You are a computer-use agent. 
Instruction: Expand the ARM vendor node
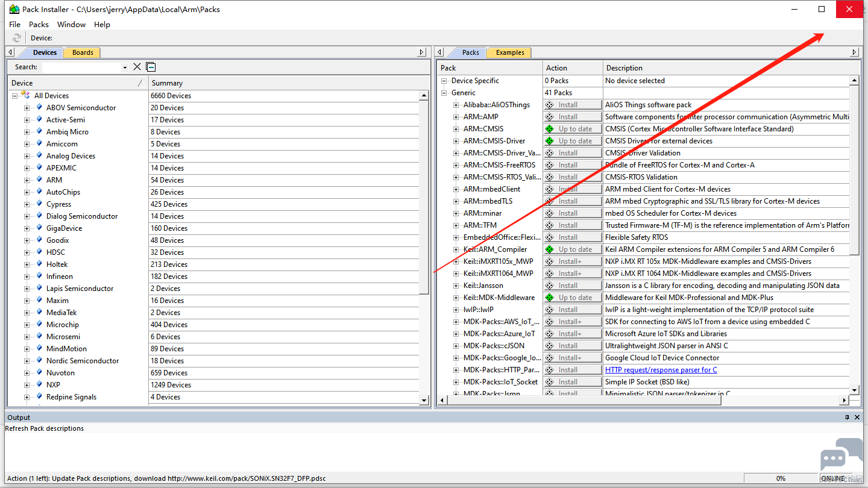[x=27, y=180]
